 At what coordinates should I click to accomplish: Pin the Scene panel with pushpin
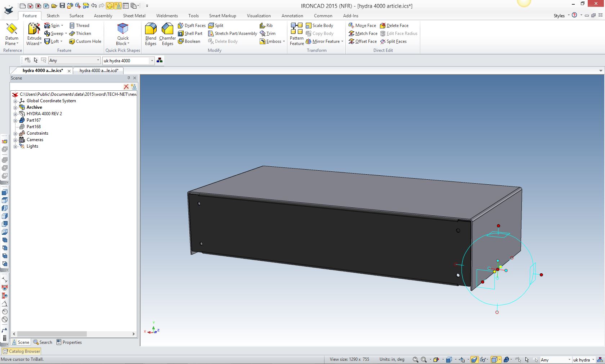pyautogui.click(x=129, y=78)
